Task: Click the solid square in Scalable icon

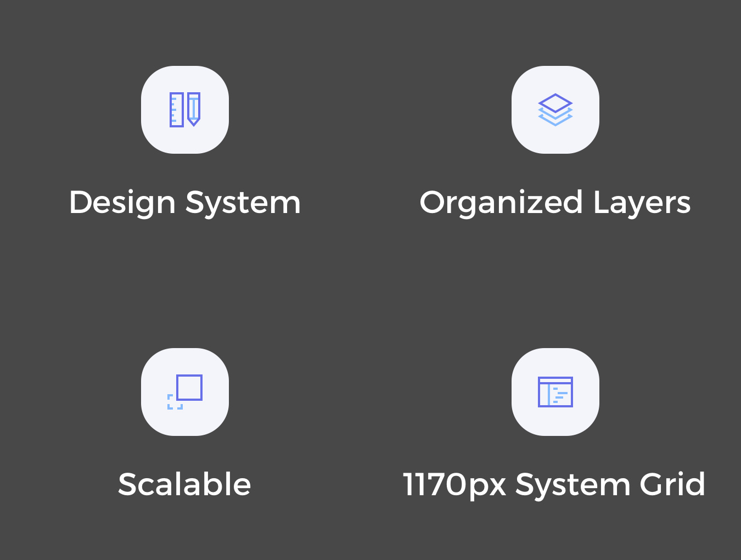Action: pos(189,388)
